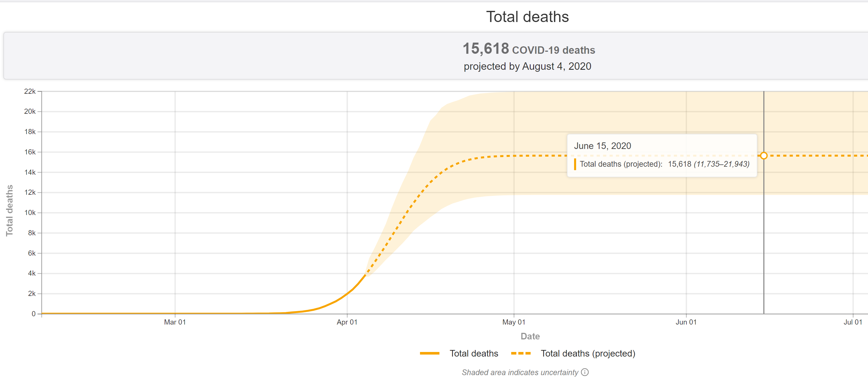Click the '12k' y-axis label

click(30, 192)
